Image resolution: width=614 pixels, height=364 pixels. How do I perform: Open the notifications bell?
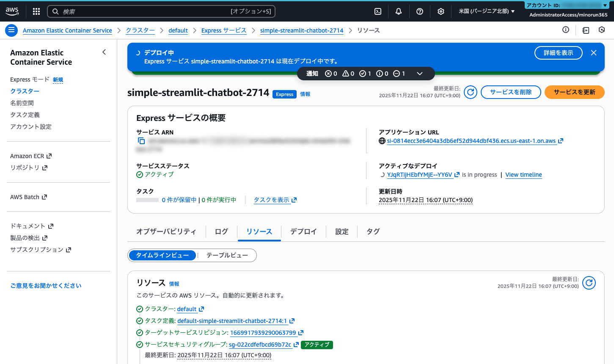pos(398,11)
